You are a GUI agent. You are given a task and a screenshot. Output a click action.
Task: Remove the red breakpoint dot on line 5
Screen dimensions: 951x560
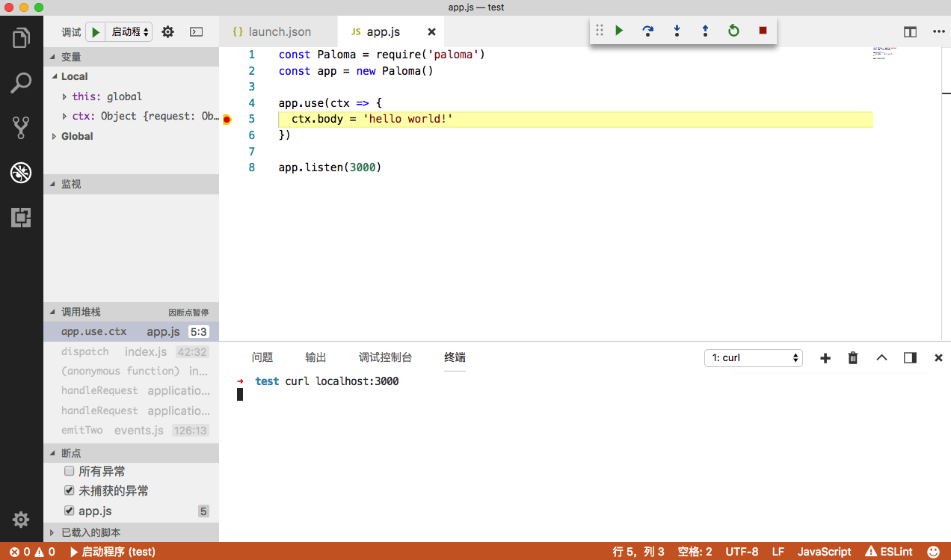click(x=227, y=120)
